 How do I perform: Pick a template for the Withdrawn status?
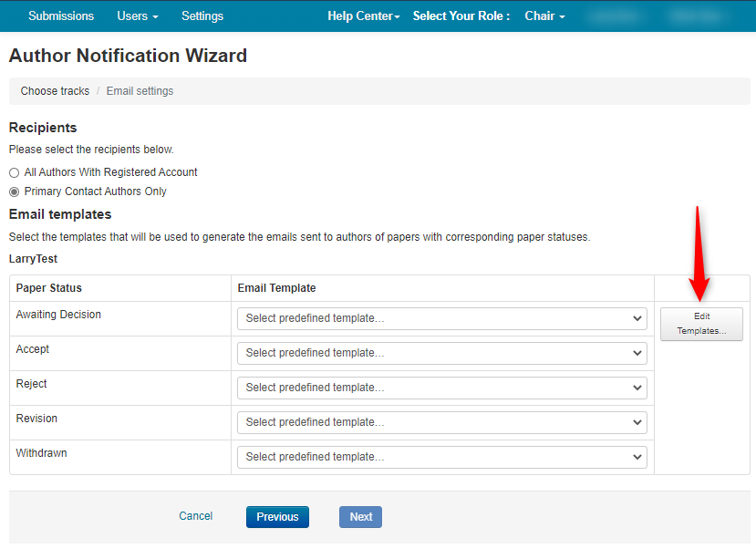[x=442, y=457]
